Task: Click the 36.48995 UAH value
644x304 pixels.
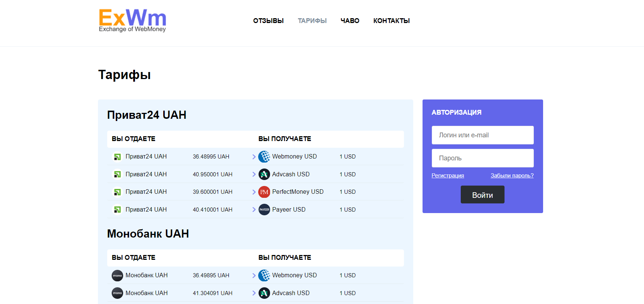Action: click(x=211, y=157)
